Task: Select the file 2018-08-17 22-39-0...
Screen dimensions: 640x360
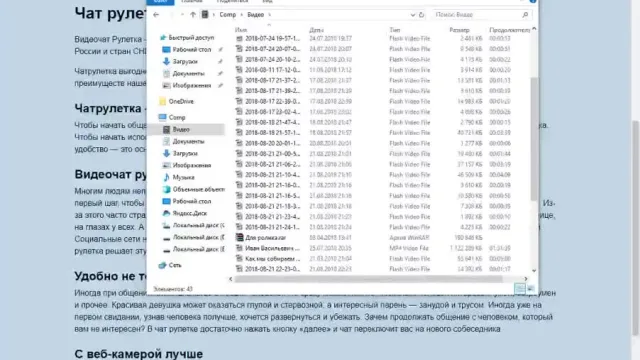Action: (272, 101)
